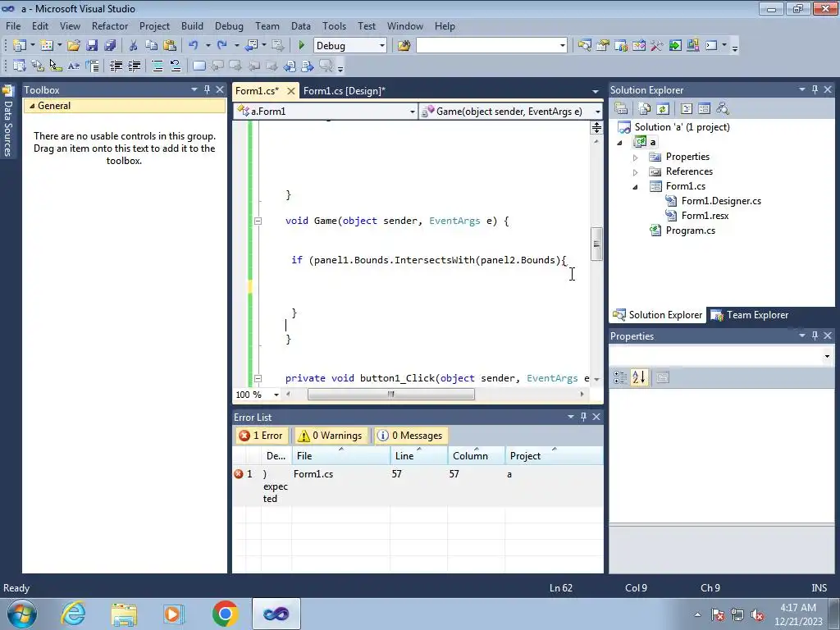Open the Refactor menu
Image resolution: width=840 pixels, height=630 pixels.
pos(109,25)
